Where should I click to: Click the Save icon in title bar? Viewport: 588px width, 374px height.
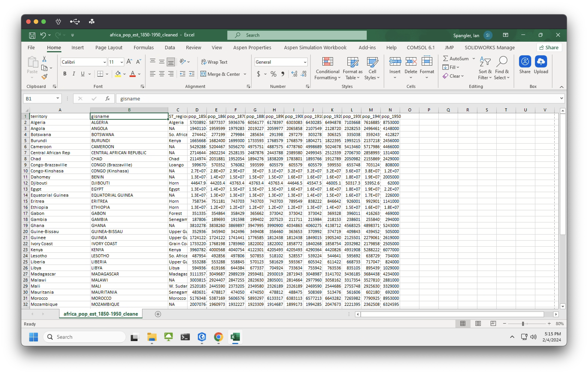[32, 35]
